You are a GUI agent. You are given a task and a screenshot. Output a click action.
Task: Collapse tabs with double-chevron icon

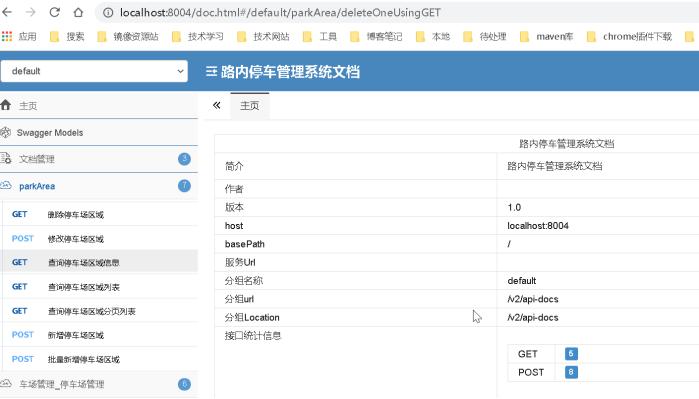pyautogui.click(x=217, y=105)
